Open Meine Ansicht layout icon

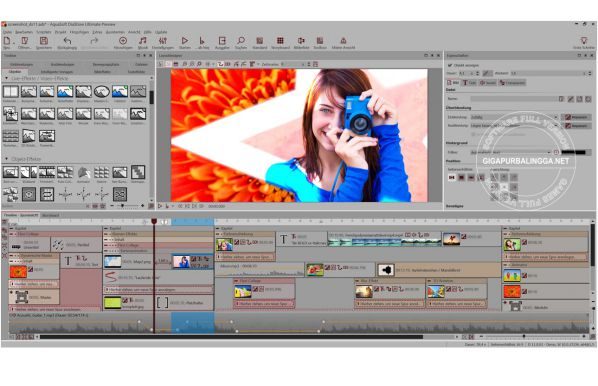[x=343, y=41]
